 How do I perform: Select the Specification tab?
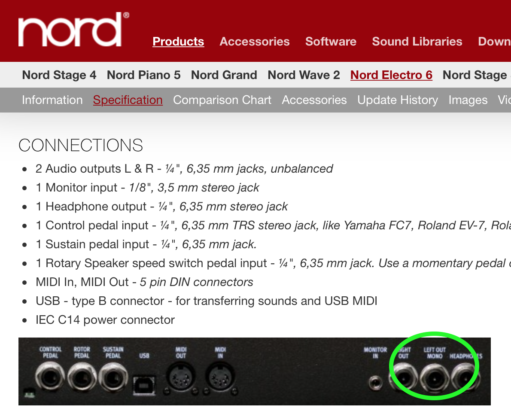[128, 100]
